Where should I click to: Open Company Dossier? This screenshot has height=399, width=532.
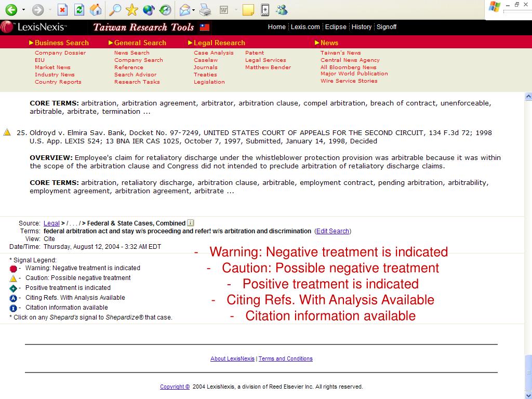pyautogui.click(x=60, y=52)
